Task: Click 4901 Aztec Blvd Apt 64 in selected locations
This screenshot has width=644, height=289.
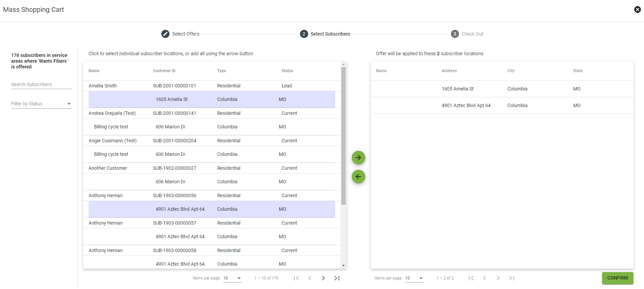Action: click(466, 105)
